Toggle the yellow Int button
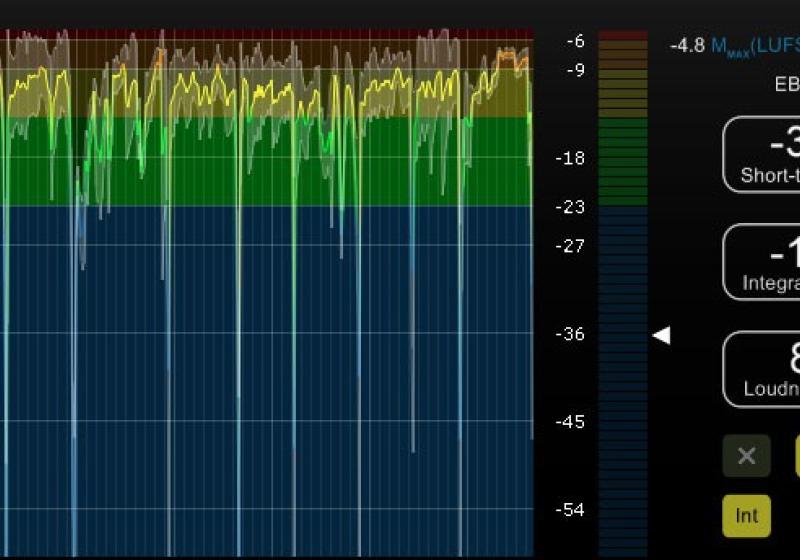 pyautogui.click(x=746, y=516)
